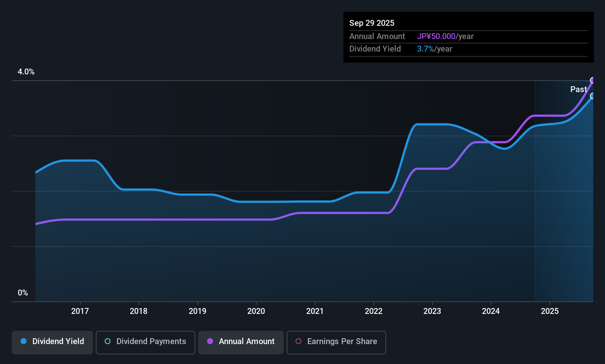Click the teal Dividend Payments legend circle
Viewport: 605px width, 364px height.
108,342
